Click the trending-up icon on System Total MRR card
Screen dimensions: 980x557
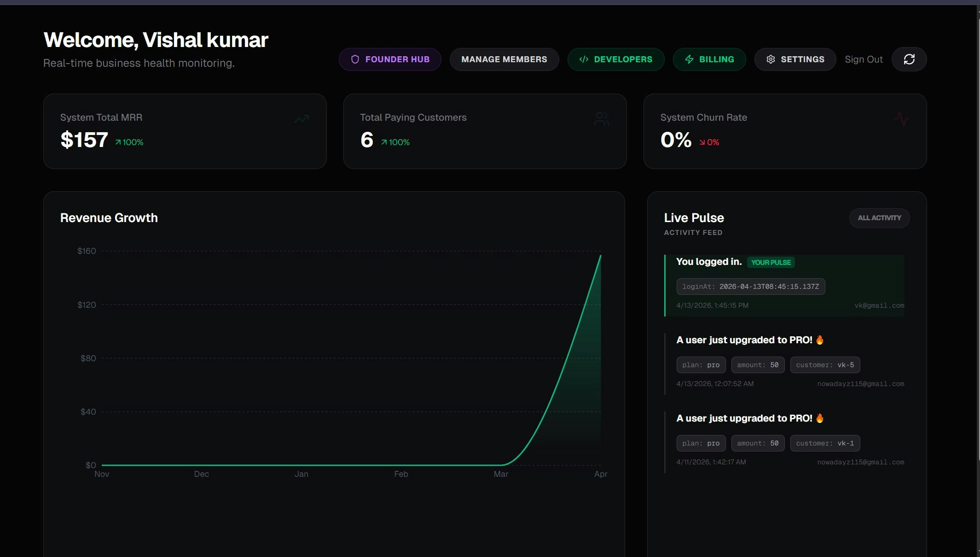(301, 119)
